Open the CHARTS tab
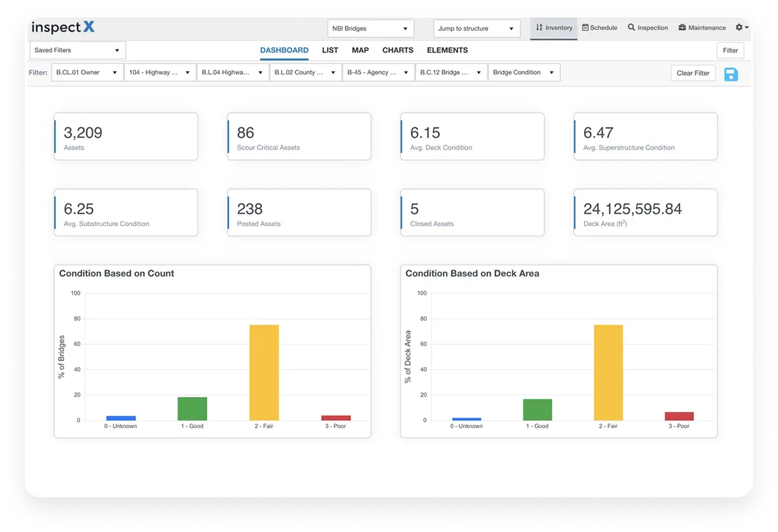 (x=397, y=50)
